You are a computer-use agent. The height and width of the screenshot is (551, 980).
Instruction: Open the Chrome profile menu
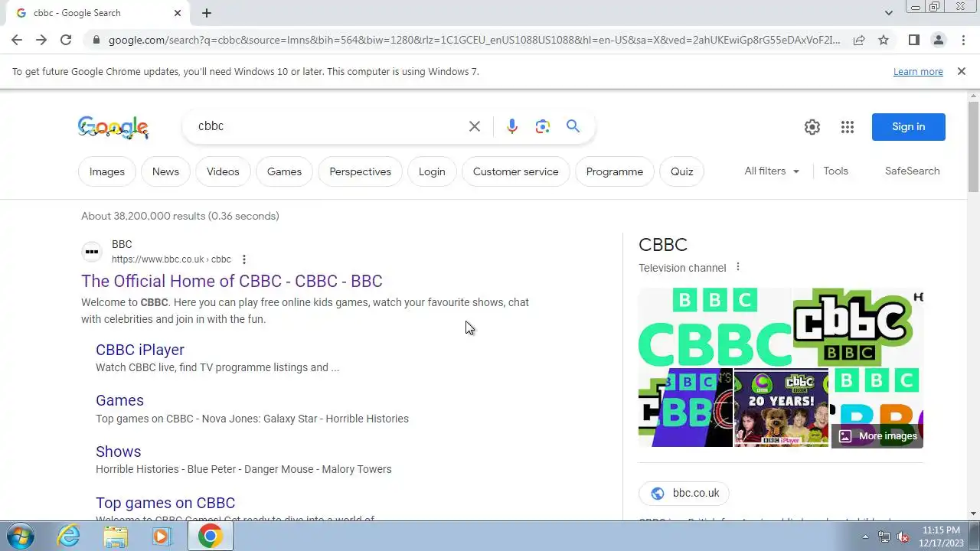938,40
